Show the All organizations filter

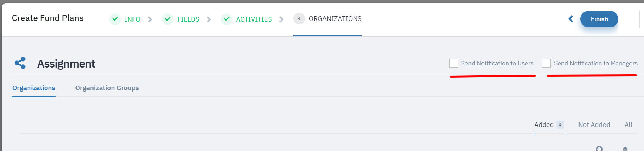pos(628,124)
